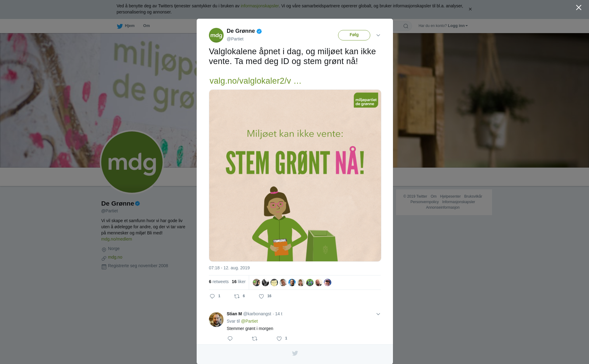
Task: Open the Stem grønt nå campaign image
Action: (x=295, y=176)
